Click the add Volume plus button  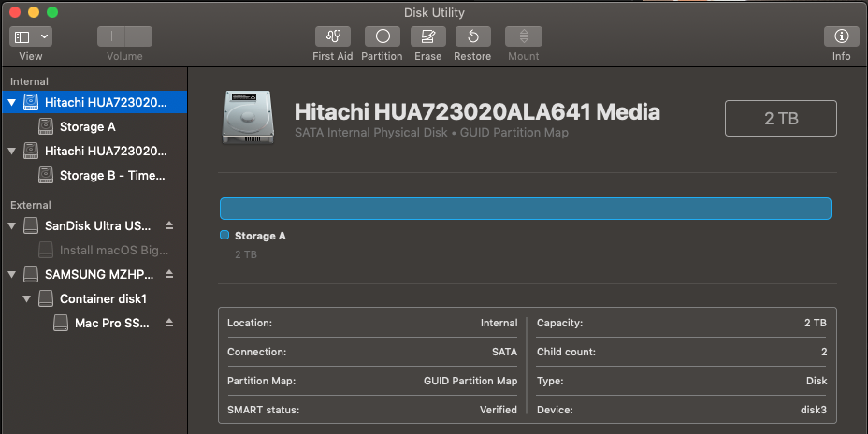click(x=111, y=37)
